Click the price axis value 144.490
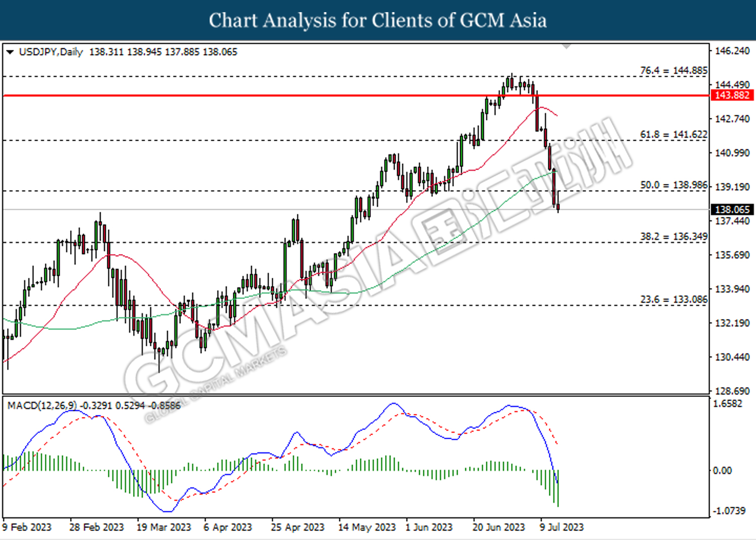This screenshot has width=756, height=540. (732, 85)
